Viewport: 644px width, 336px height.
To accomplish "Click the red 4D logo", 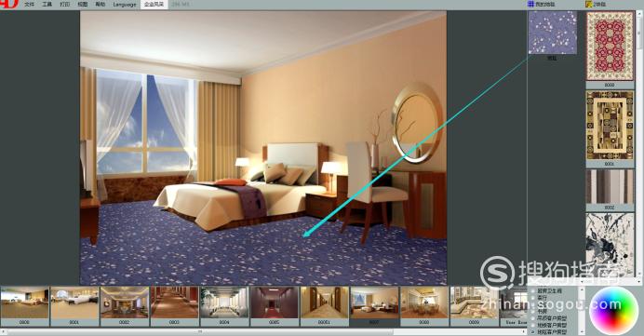I will [9, 4].
